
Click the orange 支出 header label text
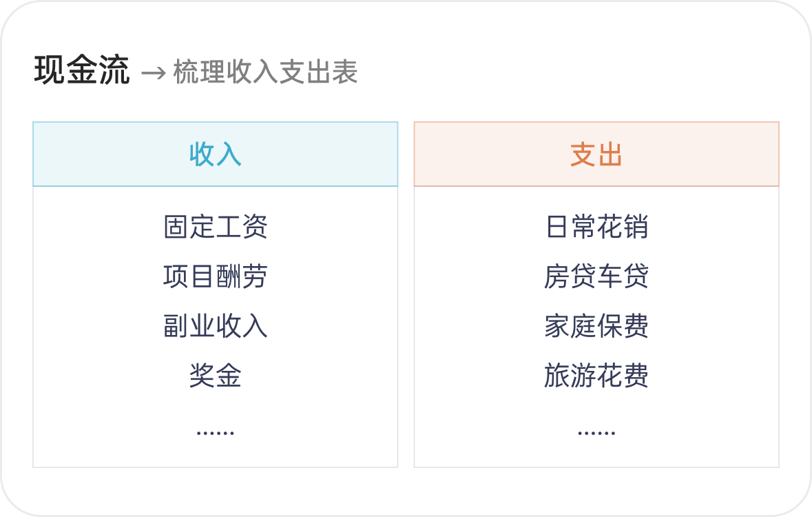click(596, 155)
